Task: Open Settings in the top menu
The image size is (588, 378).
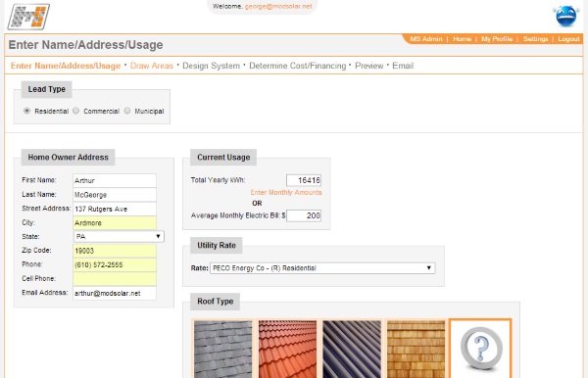Action: point(535,39)
